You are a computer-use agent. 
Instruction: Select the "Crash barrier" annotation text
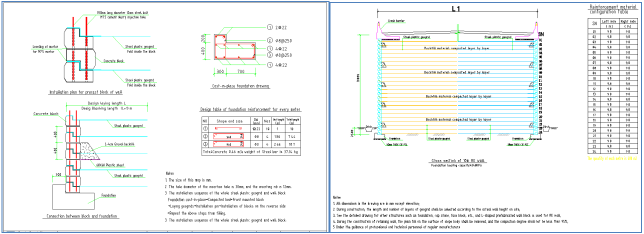click(x=396, y=21)
